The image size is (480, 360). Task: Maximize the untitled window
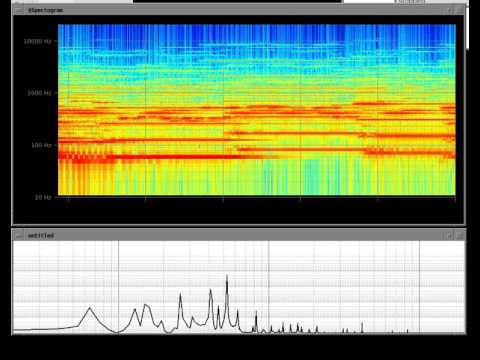[x=460, y=236]
